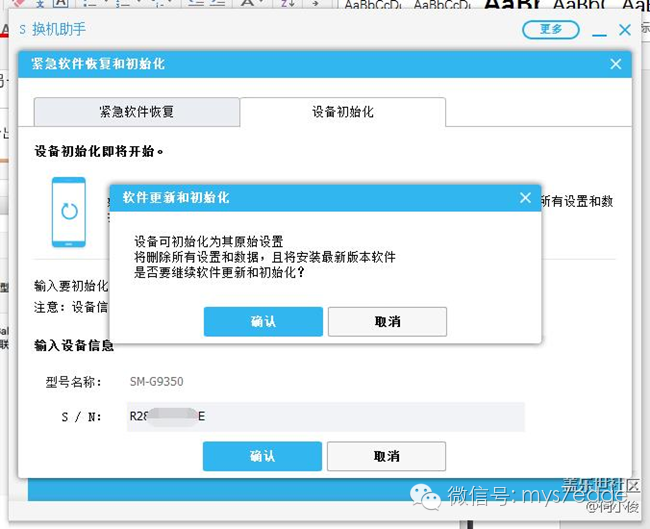Click 确认 below the S / N field
This screenshot has height=529, width=650.
pyautogui.click(x=262, y=456)
